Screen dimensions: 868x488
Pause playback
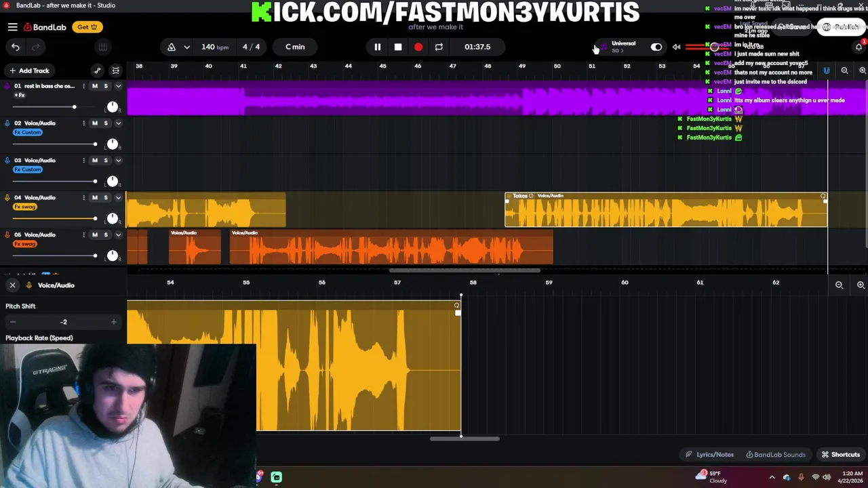click(x=378, y=47)
